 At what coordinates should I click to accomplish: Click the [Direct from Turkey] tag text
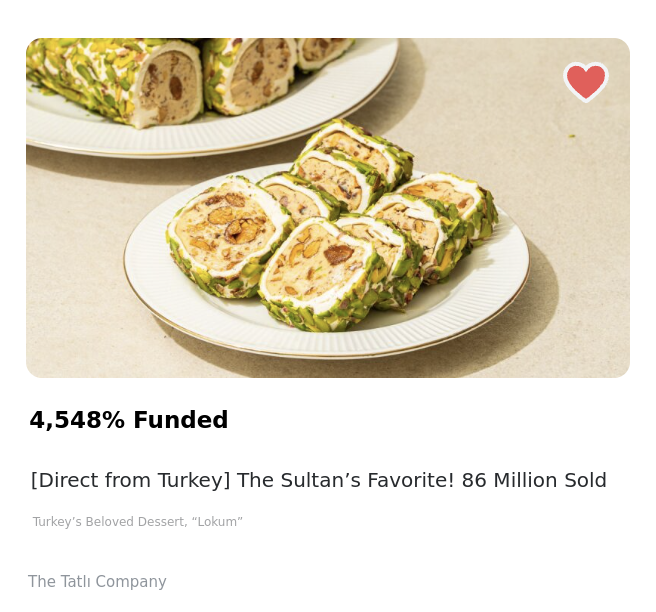click(130, 480)
